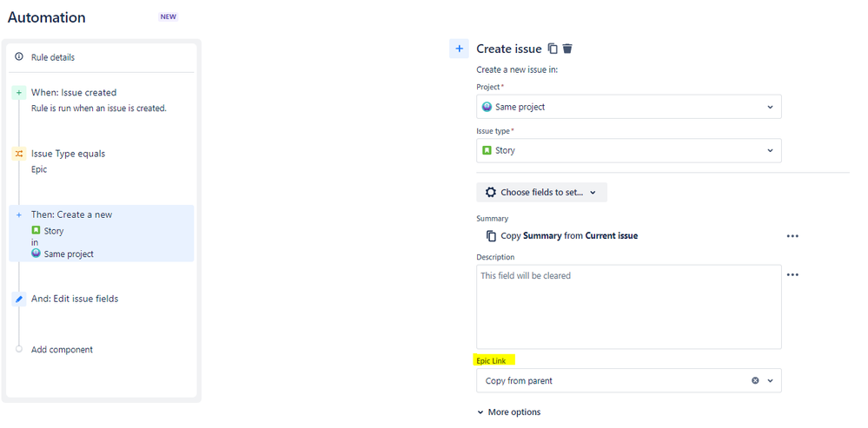
Task: Click Add component
Action: coord(62,350)
